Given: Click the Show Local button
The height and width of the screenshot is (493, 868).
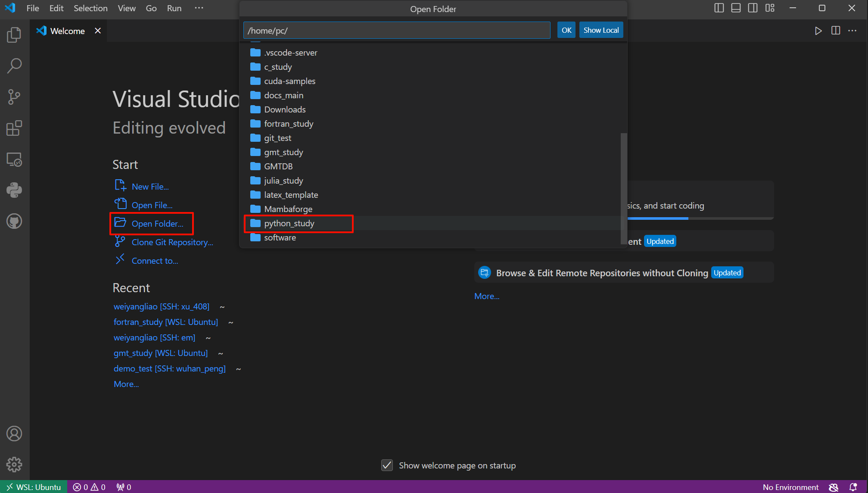Looking at the screenshot, I should 601,30.
